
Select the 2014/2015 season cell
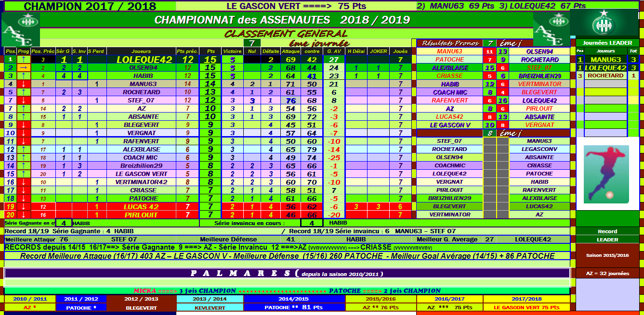(x=294, y=299)
